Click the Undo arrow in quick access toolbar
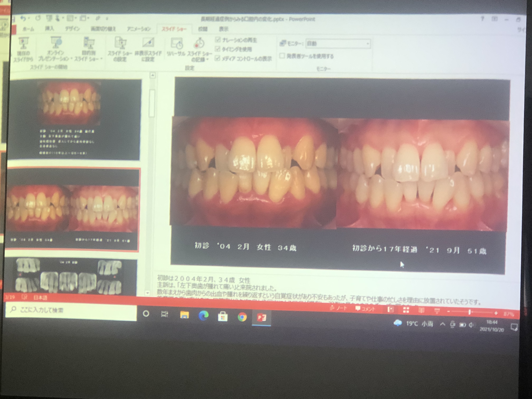This screenshot has height=399, width=532. [x=23, y=18]
